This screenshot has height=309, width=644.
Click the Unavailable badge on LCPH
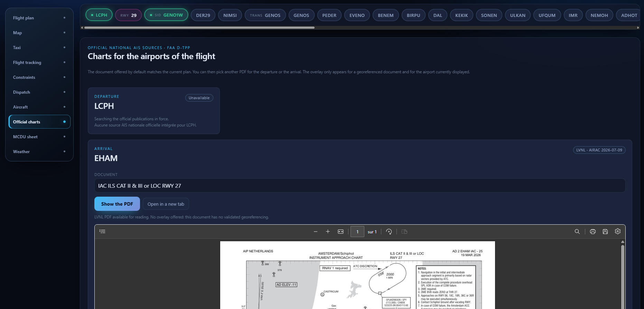tap(199, 98)
